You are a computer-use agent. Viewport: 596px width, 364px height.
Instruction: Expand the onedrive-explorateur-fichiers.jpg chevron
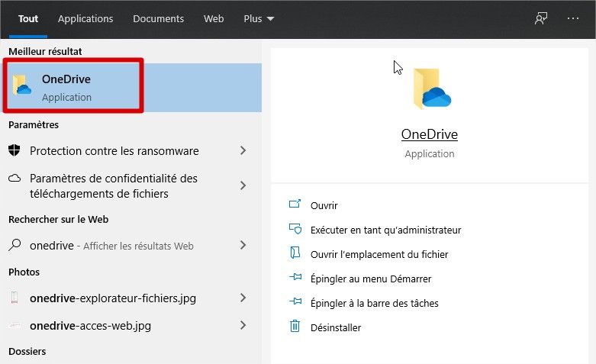(243, 298)
